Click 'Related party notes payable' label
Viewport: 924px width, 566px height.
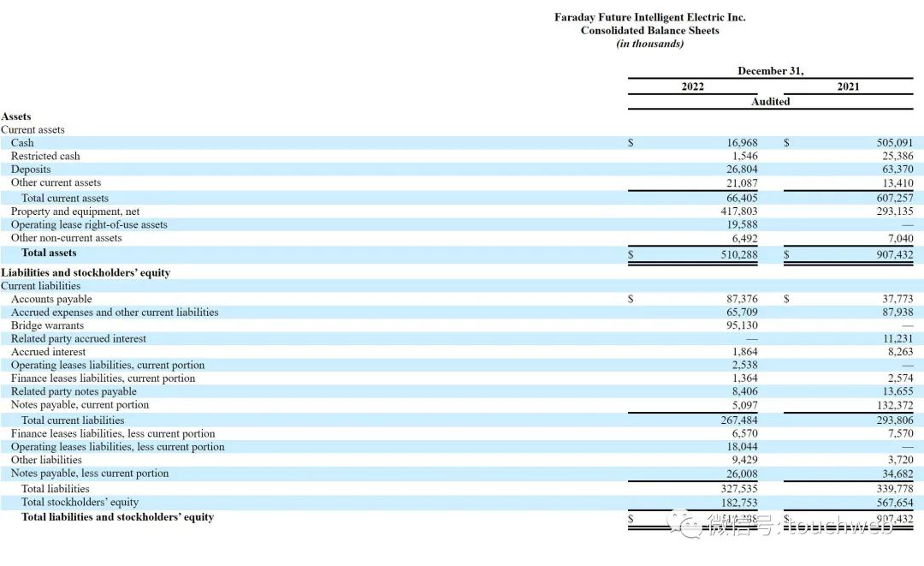click(74, 391)
